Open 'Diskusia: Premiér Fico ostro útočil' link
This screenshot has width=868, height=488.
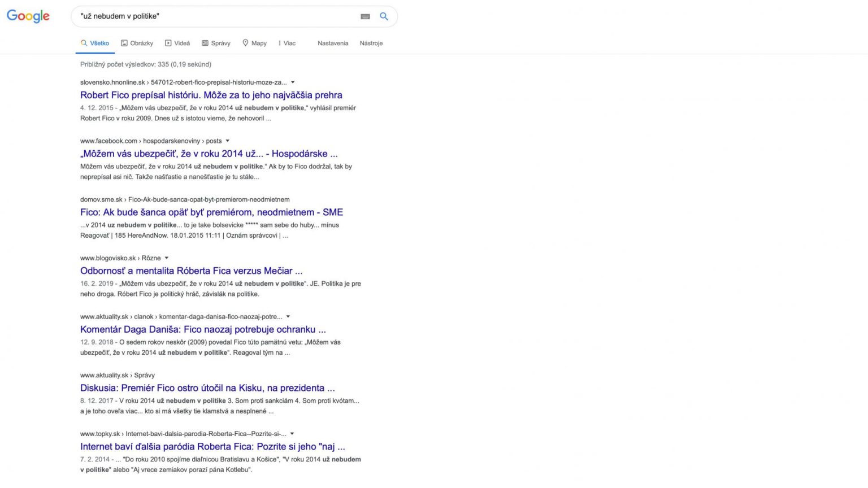207,388
